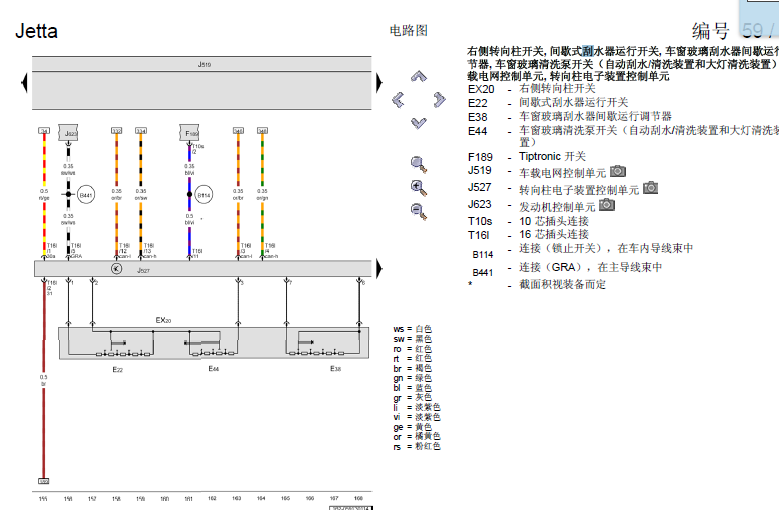Viewport: 779px width, 518px height.
Task: Click the J527 label in the diagram
Action: click(143, 270)
